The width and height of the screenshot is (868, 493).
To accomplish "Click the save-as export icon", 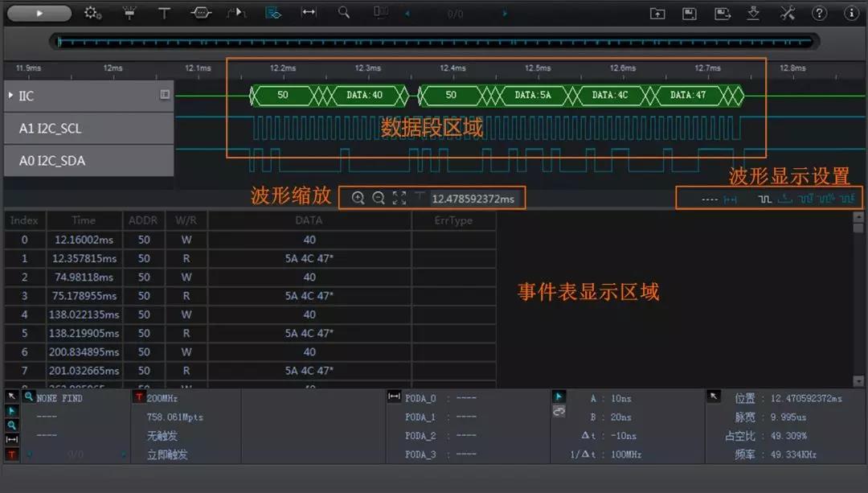I will pos(723,14).
